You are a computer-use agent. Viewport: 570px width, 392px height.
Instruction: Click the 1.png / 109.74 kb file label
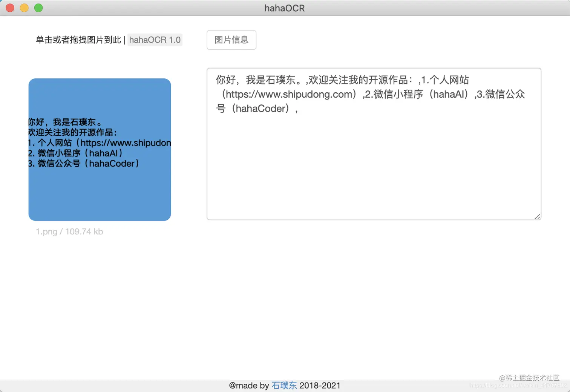69,231
